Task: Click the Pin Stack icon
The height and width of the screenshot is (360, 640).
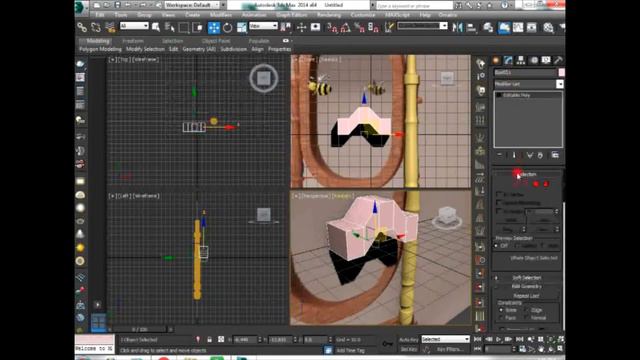Action: tap(500, 155)
